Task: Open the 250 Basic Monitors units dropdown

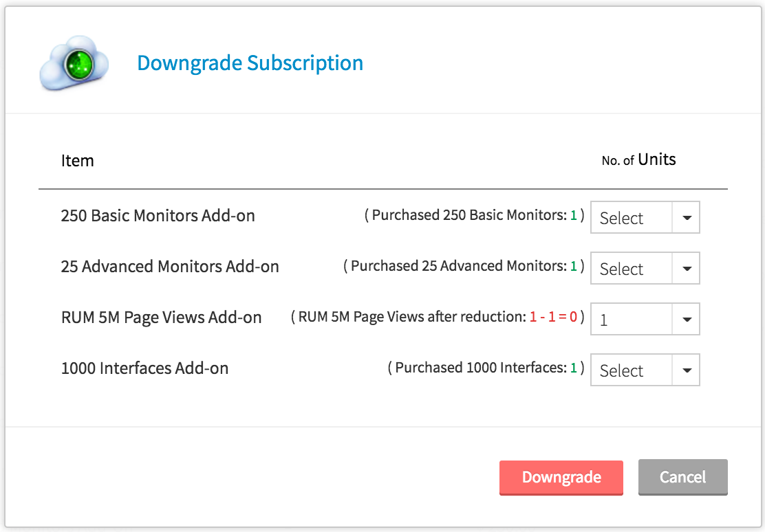Action: (645, 218)
